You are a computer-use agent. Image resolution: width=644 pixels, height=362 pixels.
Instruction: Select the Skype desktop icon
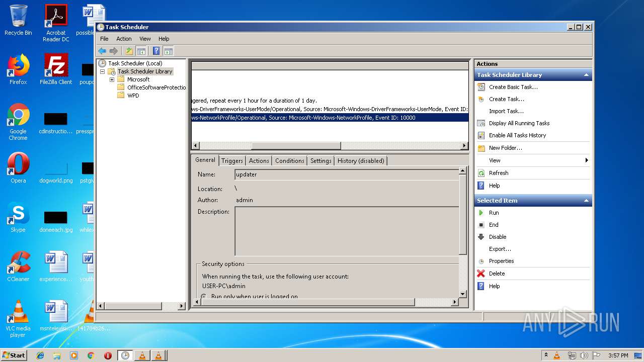[18, 217]
